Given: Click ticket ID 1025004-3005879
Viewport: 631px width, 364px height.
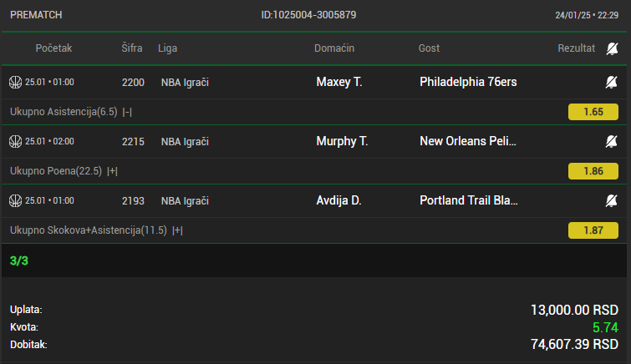Looking at the screenshot, I should 308,15.
